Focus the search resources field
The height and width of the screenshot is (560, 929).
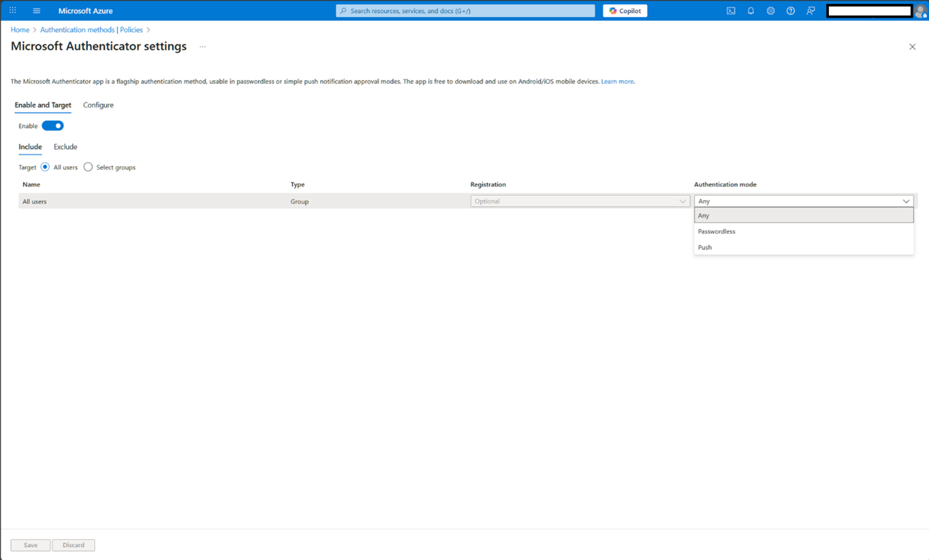[x=465, y=10]
